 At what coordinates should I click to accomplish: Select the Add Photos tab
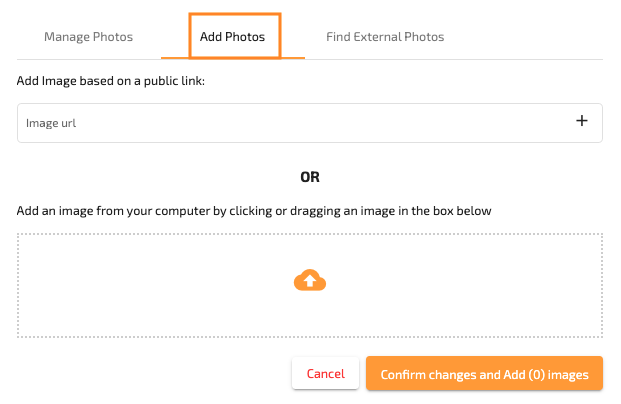click(x=232, y=37)
